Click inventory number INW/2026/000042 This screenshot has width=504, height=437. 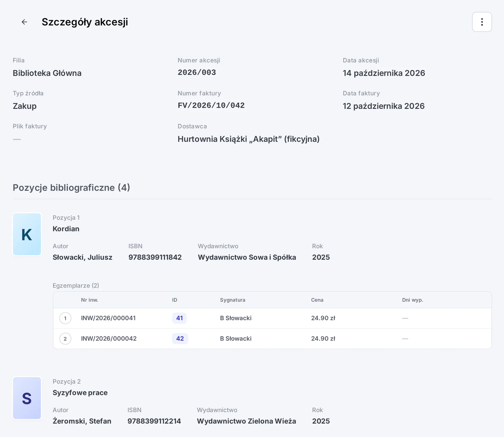(x=109, y=339)
